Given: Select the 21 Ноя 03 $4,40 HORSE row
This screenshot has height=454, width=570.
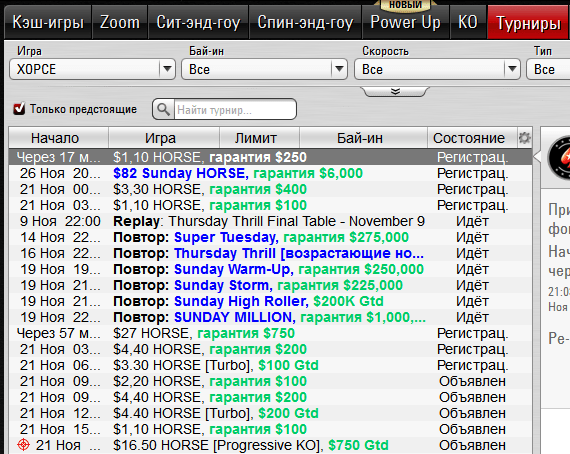Looking at the screenshot, I should [x=270, y=349].
